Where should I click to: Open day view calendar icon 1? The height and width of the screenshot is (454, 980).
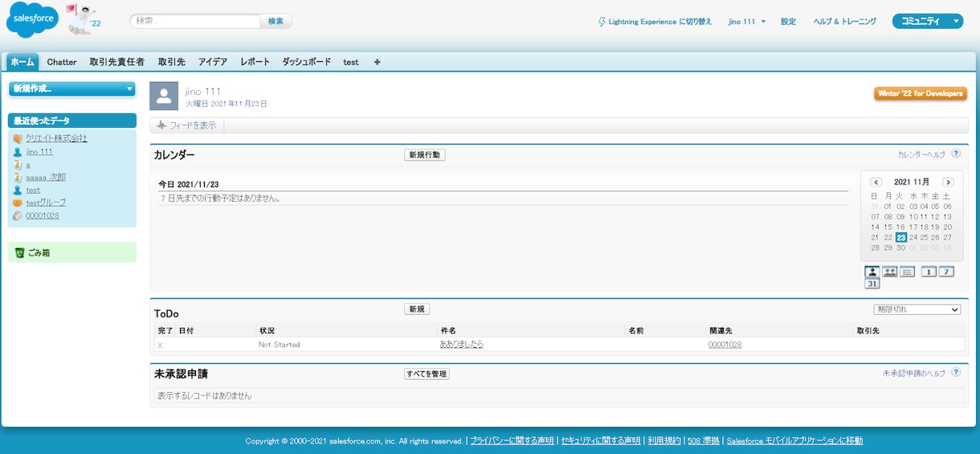pyautogui.click(x=929, y=272)
